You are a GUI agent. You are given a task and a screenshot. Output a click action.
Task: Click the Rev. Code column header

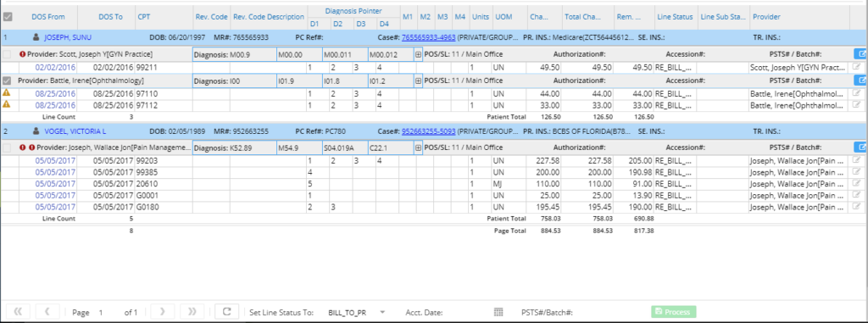tap(211, 17)
